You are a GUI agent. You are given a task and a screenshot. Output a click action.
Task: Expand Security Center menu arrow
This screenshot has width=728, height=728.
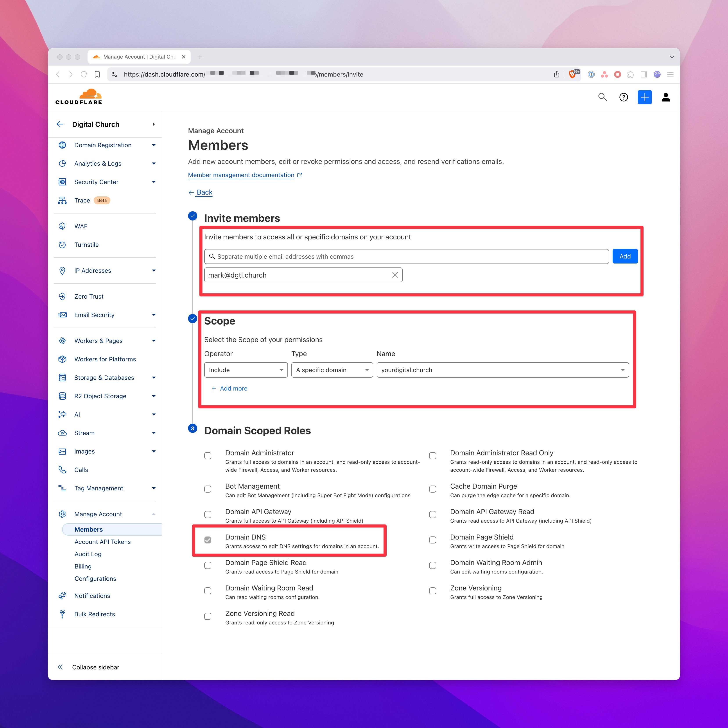click(x=154, y=182)
